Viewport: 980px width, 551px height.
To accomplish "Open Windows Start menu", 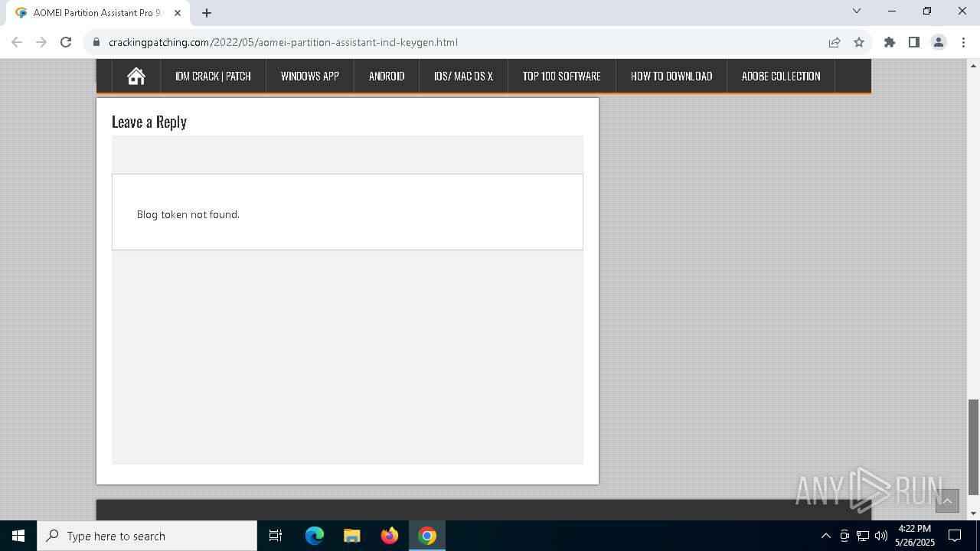I will [18, 536].
